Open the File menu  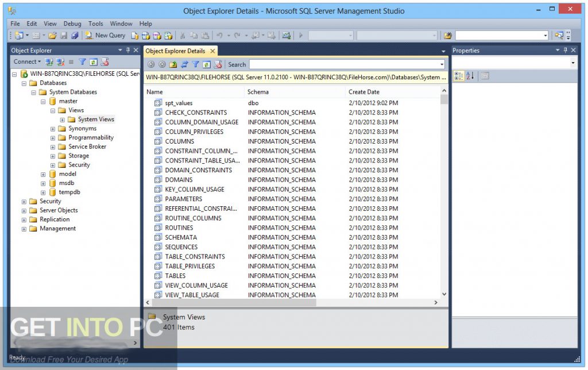click(15, 24)
